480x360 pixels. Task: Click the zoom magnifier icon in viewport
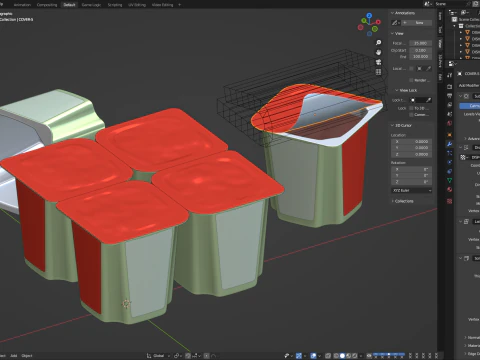[378, 43]
